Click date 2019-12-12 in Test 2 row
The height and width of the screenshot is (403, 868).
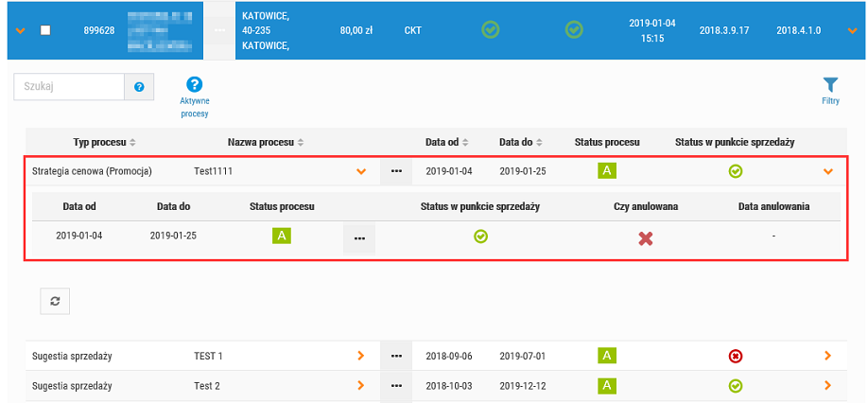[x=523, y=386]
